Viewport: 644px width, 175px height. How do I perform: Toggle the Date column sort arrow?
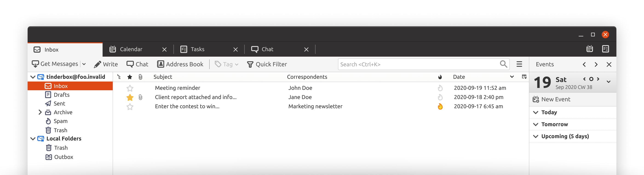512,77
